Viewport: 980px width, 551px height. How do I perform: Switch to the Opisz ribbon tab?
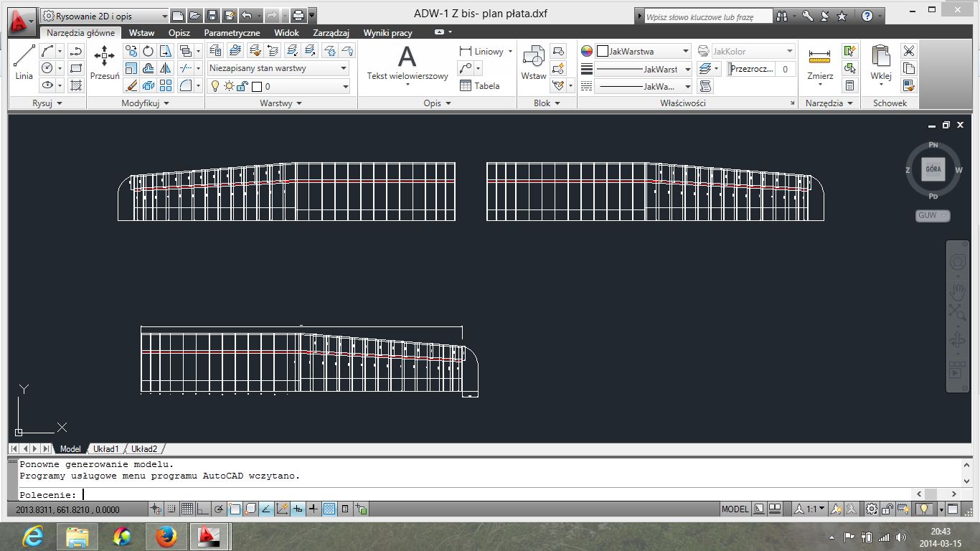[x=179, y=32]
